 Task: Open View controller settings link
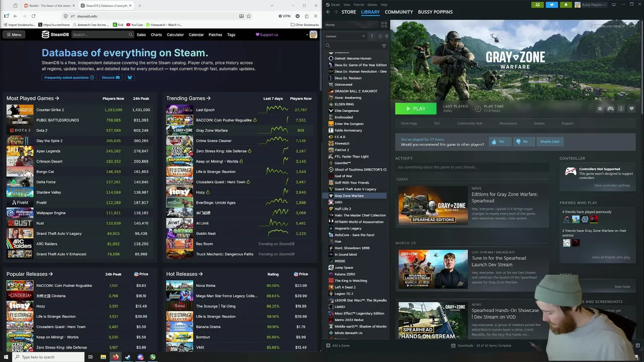pos(612,186)
